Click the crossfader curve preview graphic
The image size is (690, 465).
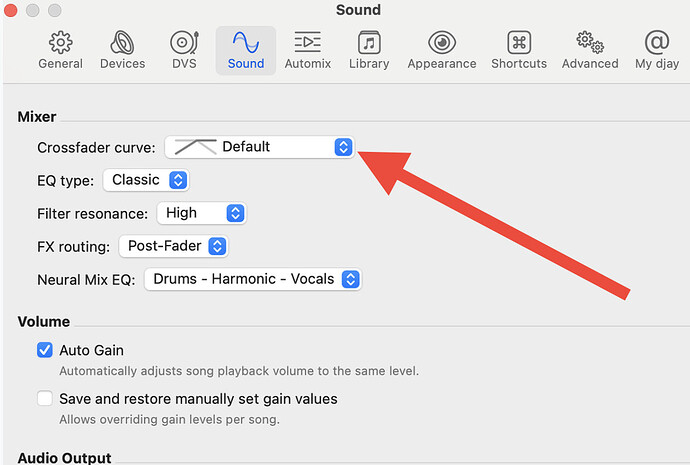[x=195, y=146]
